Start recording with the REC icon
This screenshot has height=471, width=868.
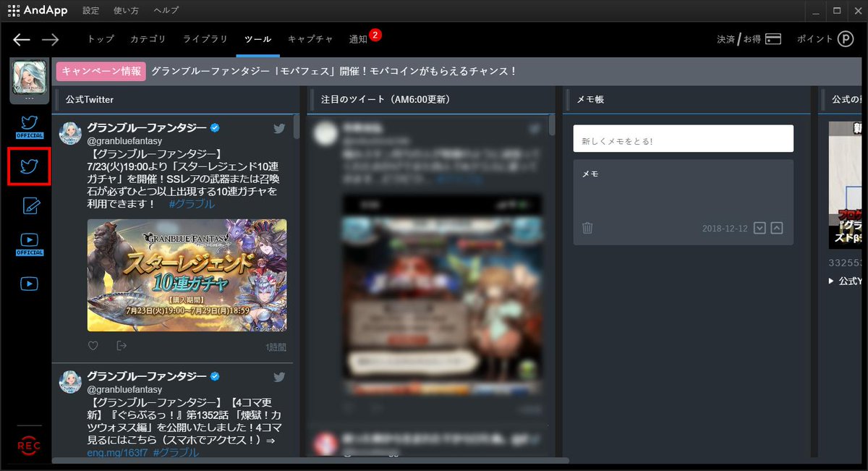[x=28, y=445]
